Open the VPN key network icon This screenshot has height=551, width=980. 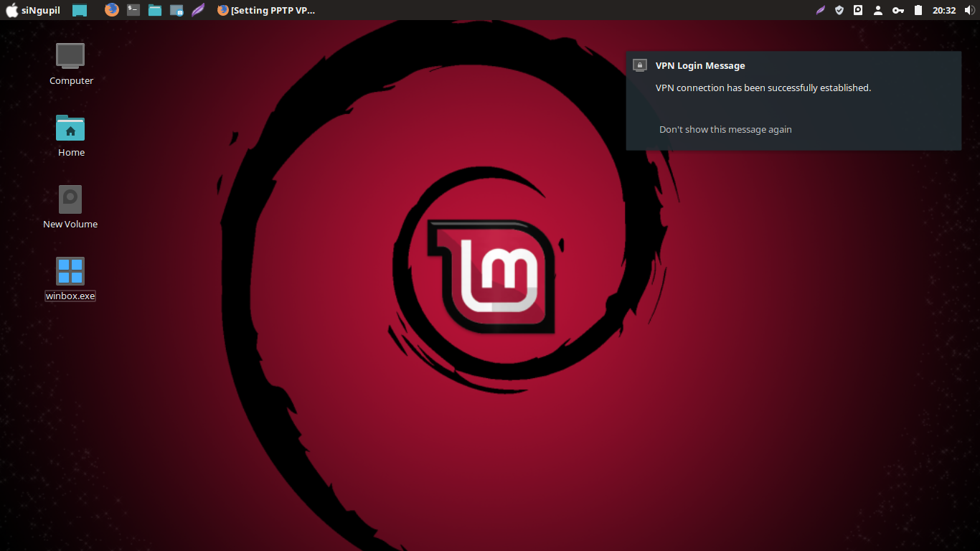(898, 10)
